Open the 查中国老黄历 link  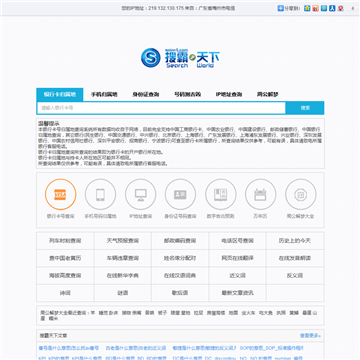point(65,258)
